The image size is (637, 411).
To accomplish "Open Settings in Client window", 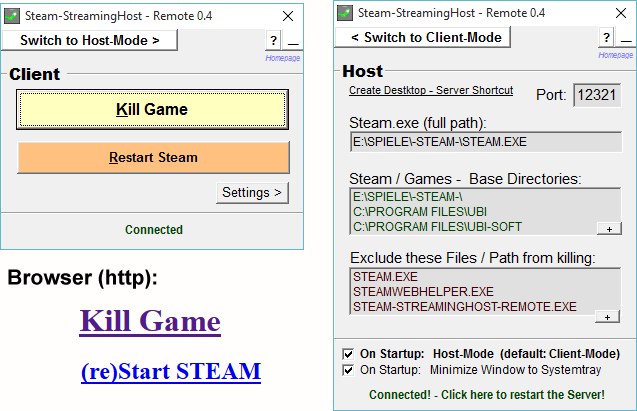I will [x=252, y=193].
